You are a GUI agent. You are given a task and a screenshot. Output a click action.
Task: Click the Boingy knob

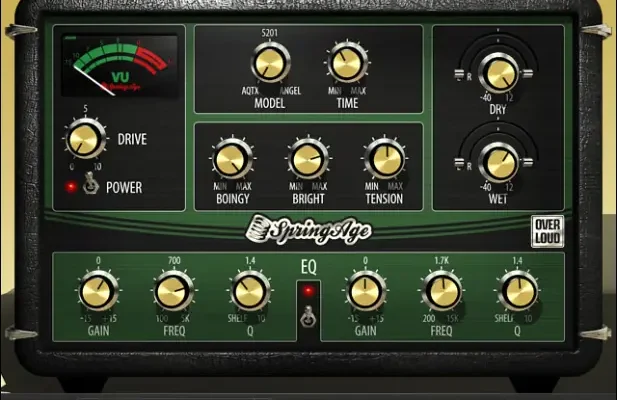pos(230,158)
